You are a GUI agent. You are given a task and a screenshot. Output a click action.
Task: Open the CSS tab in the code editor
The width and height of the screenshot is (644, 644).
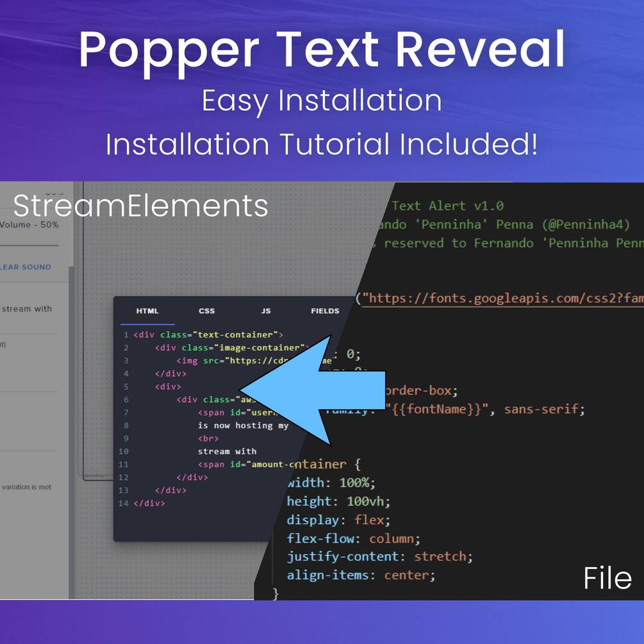pyautogui.click(x=206, y=311)
